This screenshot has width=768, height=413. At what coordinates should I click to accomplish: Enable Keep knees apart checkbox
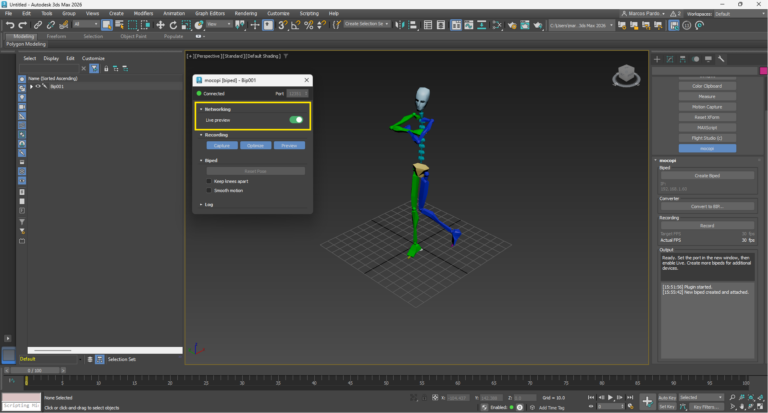pyautogui.click(x=209, y=181)
